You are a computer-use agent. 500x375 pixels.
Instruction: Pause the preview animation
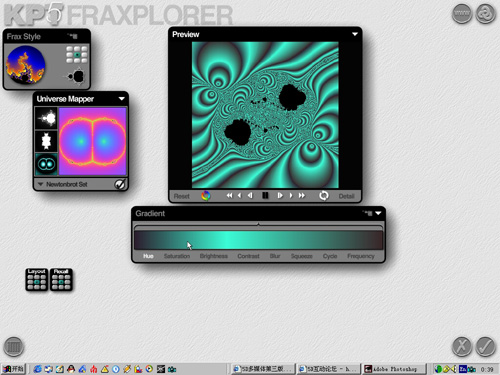[265, 196]
